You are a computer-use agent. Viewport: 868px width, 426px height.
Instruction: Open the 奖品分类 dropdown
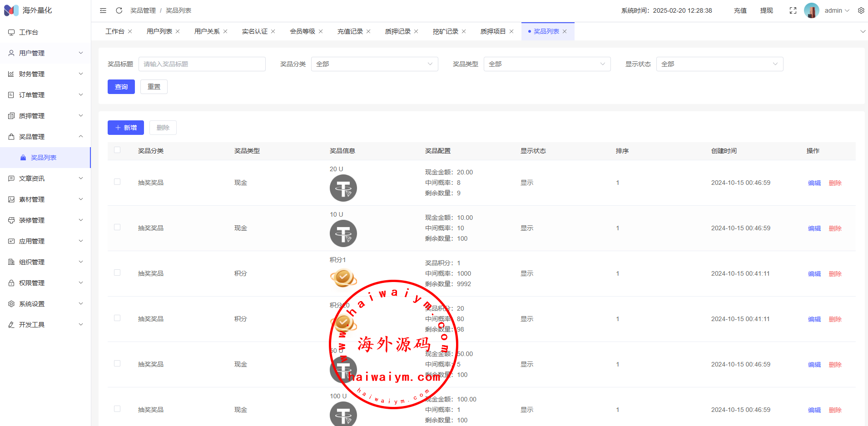[374, 64]
